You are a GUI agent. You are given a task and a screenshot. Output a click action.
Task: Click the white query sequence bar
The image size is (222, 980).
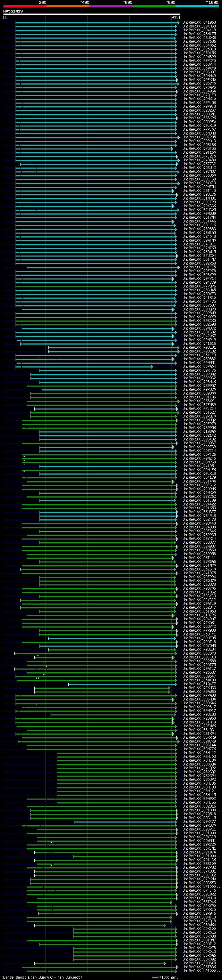[92, 14]
